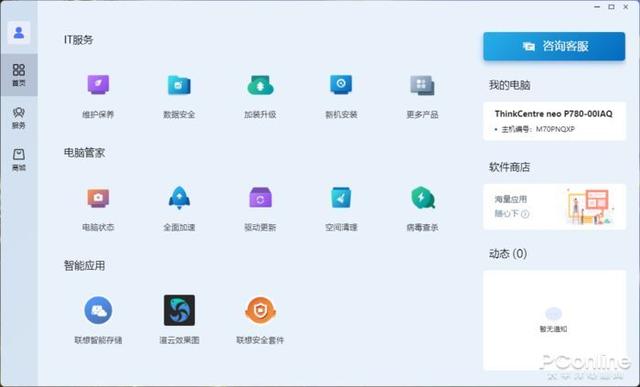Click the 暂无通知 empty notifications icon
Viewport: 640px width, 387px height.
pos(553,314)
